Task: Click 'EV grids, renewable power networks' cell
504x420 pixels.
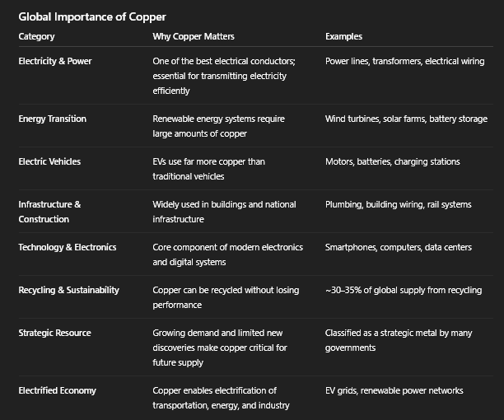Action: pyautogui.click(x=394, y=390)
